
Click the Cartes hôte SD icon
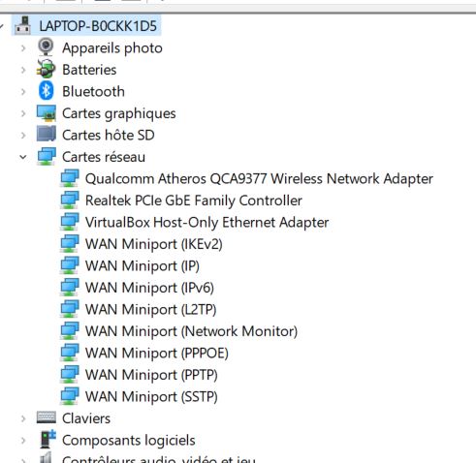click(47, 135)
